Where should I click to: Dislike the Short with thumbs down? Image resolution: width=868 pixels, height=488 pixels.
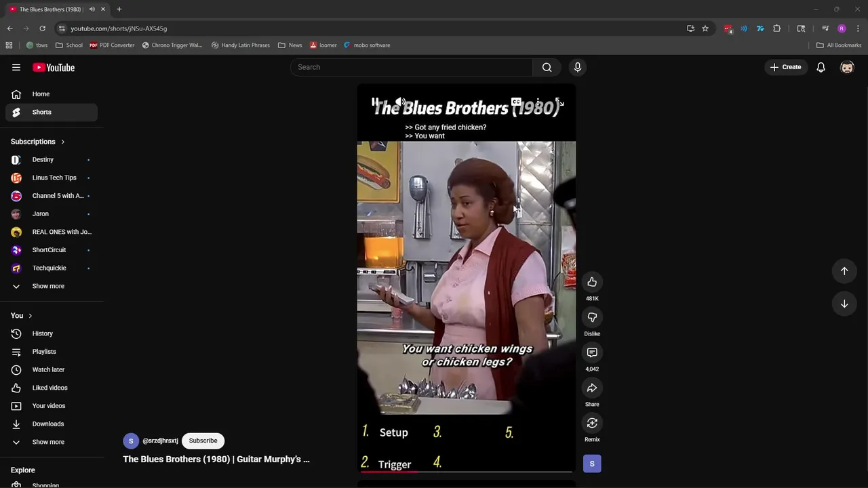[592, 317]
